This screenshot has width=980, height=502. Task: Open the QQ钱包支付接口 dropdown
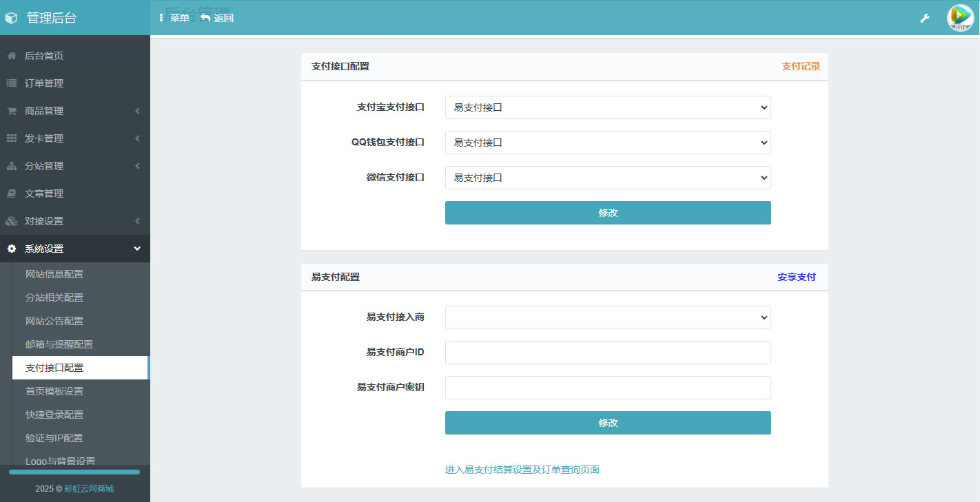click(607, 143)
